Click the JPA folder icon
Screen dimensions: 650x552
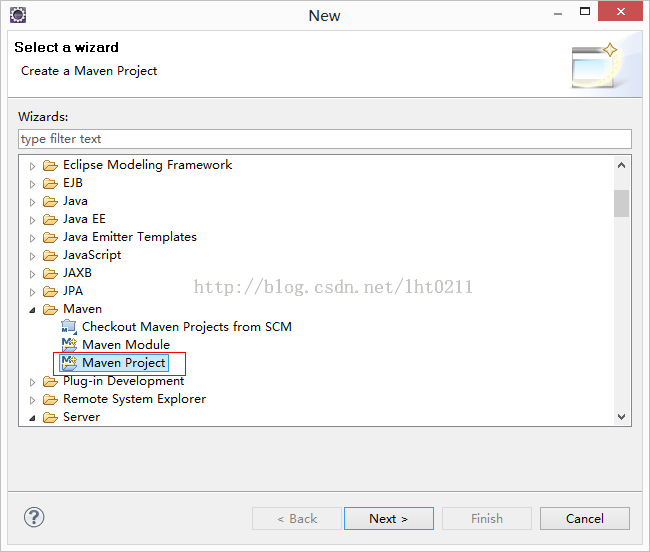coord(50,292)
